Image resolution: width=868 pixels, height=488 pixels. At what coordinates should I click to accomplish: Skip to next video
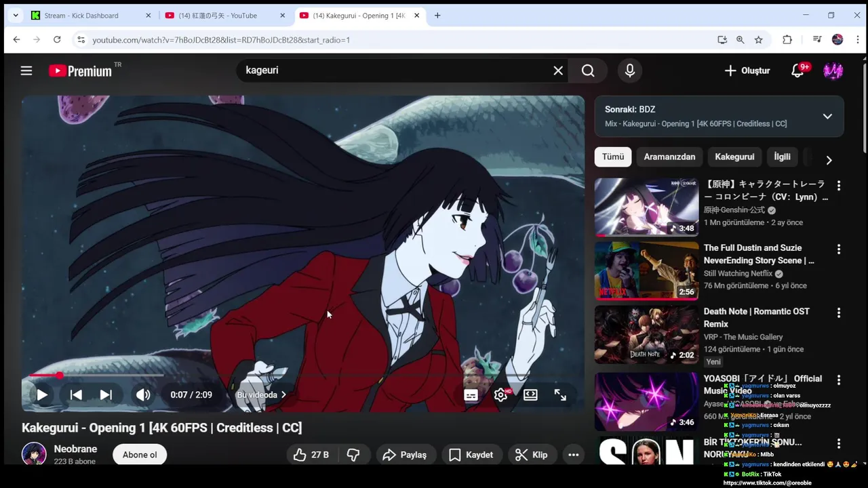[106, 394]
